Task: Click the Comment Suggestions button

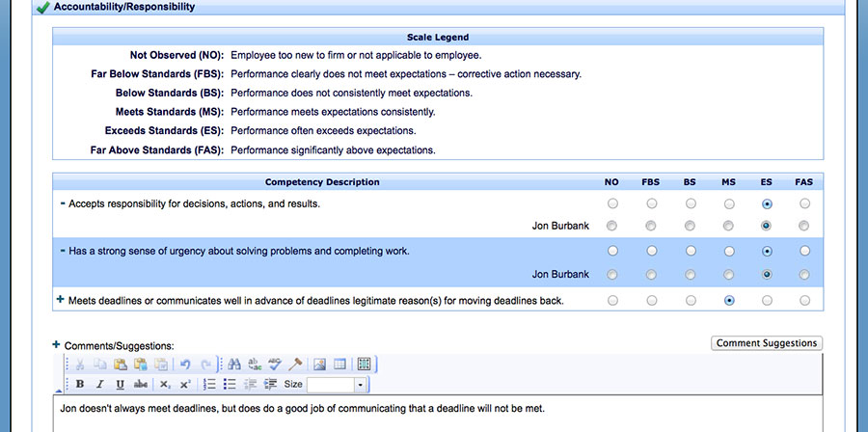Action: click(767, 343)
